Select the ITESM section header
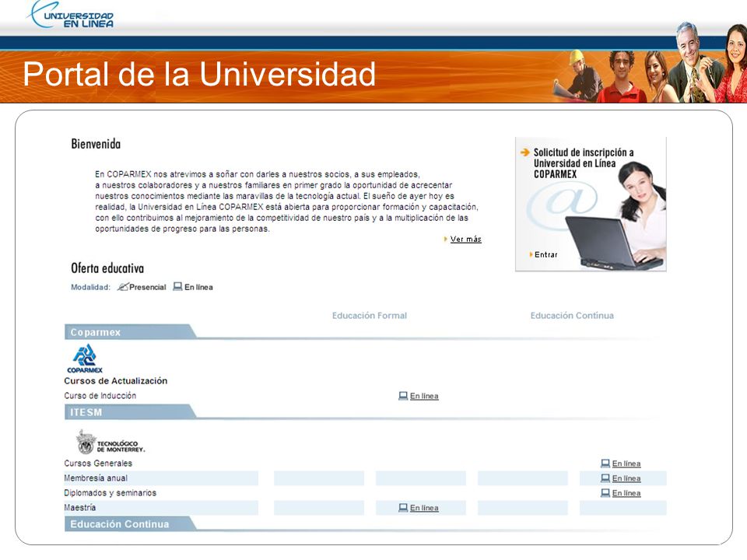Image resolution: width=747 pixels, height=560 pixels. pyautogui.click(x=130, y=412)
